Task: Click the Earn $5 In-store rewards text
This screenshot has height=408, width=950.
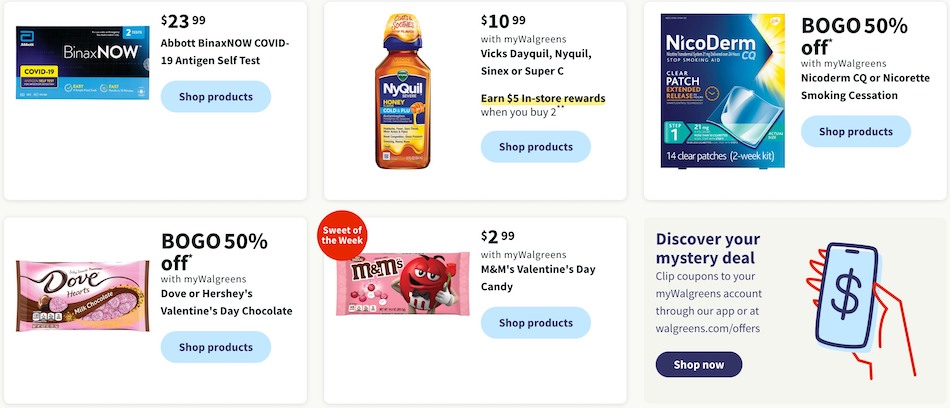Action: [x=543, y=98]
